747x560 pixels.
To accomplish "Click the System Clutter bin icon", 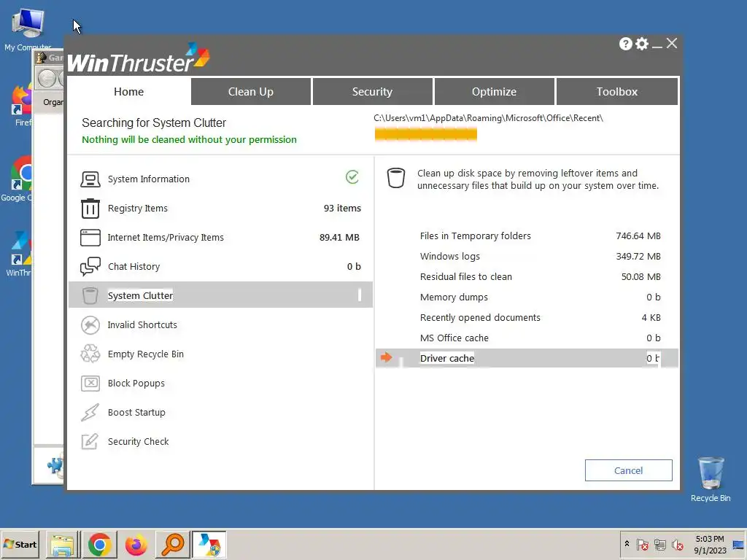I will click(x=90, y=296).
